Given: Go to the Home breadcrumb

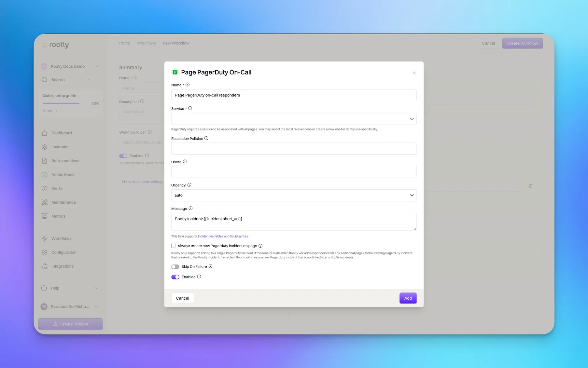Looking at the screenshot, I should tap(124, 43).
